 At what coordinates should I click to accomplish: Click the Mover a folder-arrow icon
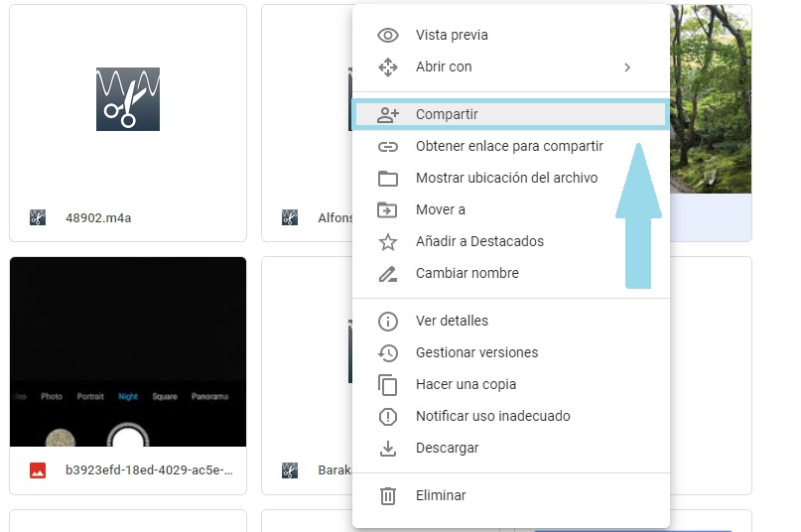click(x=387, y=210)
